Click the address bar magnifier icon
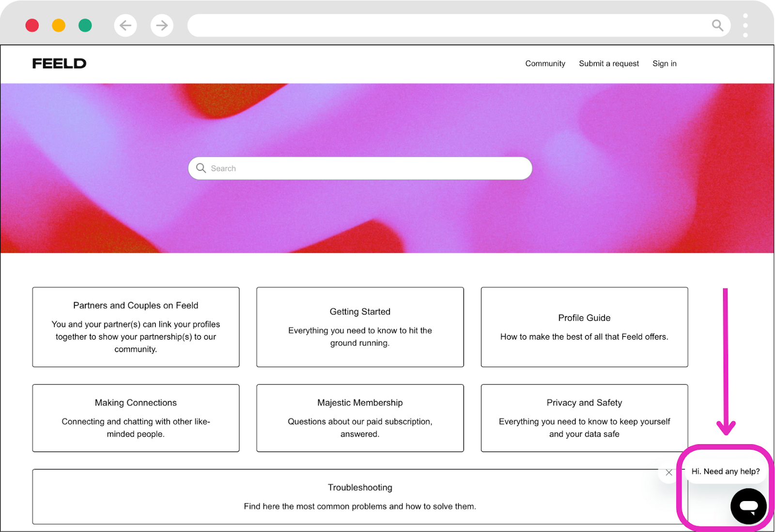 717,25
